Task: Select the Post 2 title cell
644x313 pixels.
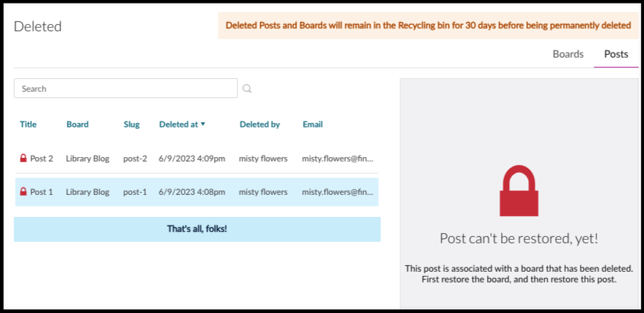Action: (41, 159)
